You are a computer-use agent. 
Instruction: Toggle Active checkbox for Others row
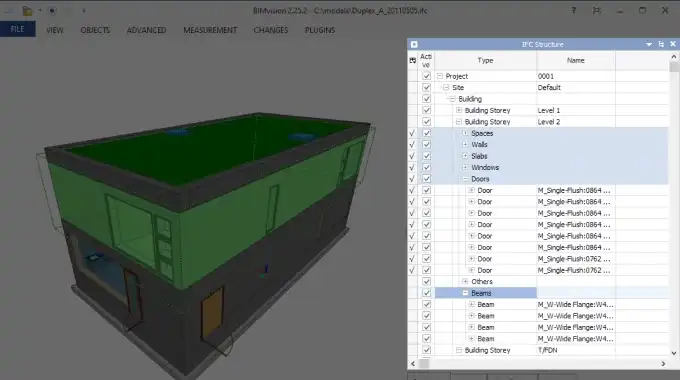(x=426, y=282)
